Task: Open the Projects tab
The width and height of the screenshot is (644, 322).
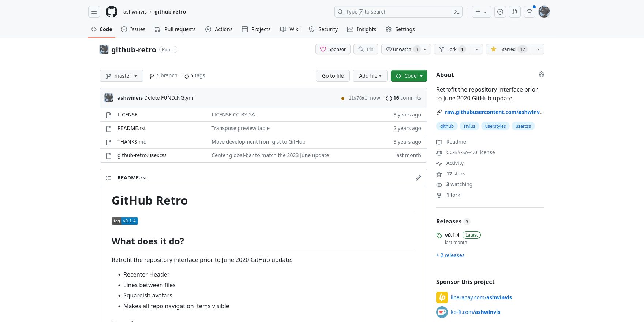Action: [256, 29]
